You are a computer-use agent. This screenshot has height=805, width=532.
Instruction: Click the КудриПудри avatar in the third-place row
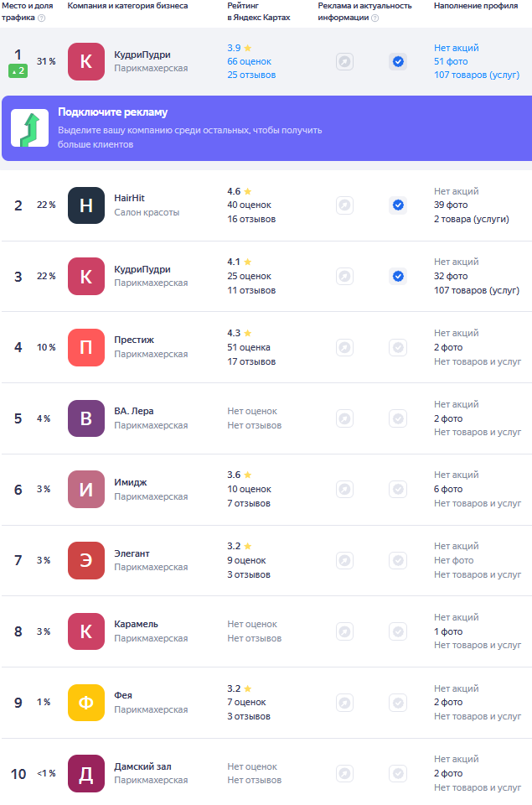pyautogui.click(x=86, y=276)
